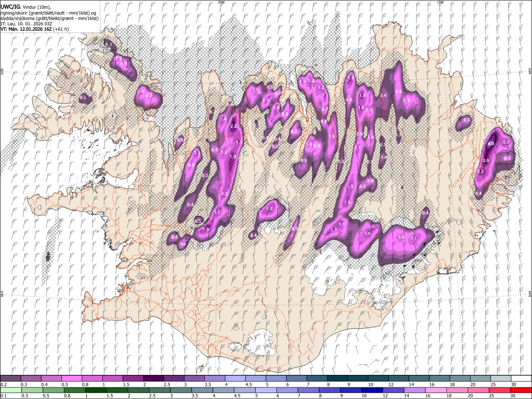Click the '4.0' snowfall value on the map

pos(490,144)
